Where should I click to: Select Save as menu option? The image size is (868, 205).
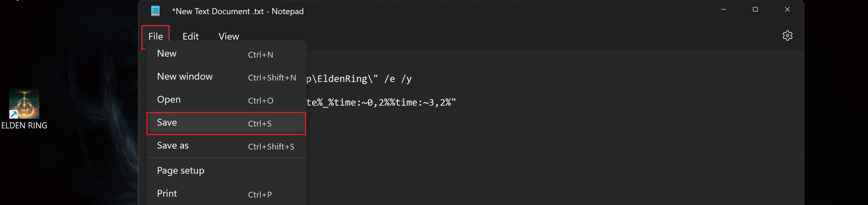click(173, 145)
